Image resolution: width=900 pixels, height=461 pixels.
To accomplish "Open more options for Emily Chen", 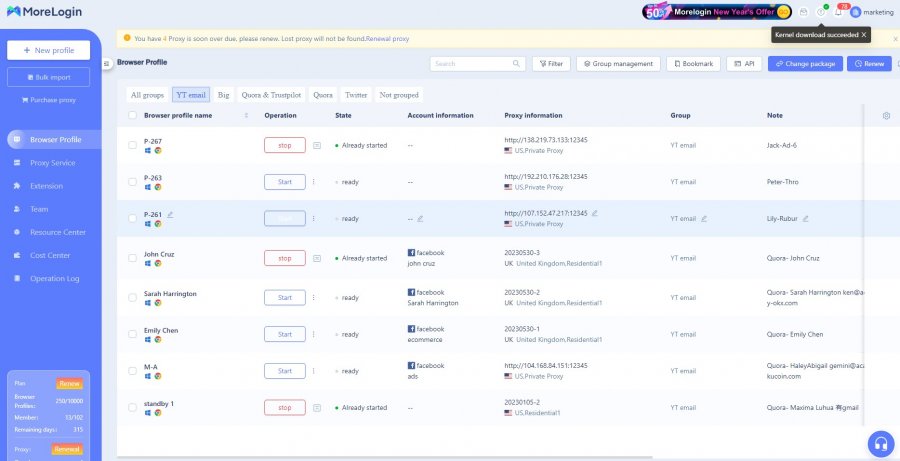I will [x=313, y=334].
